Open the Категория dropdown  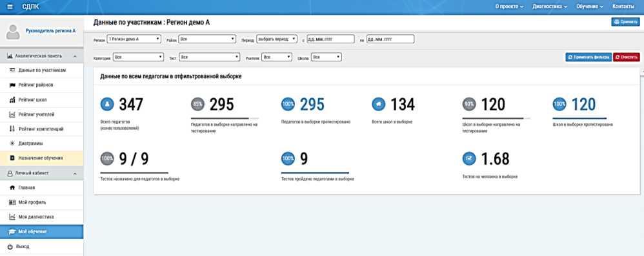pos(138,57)
